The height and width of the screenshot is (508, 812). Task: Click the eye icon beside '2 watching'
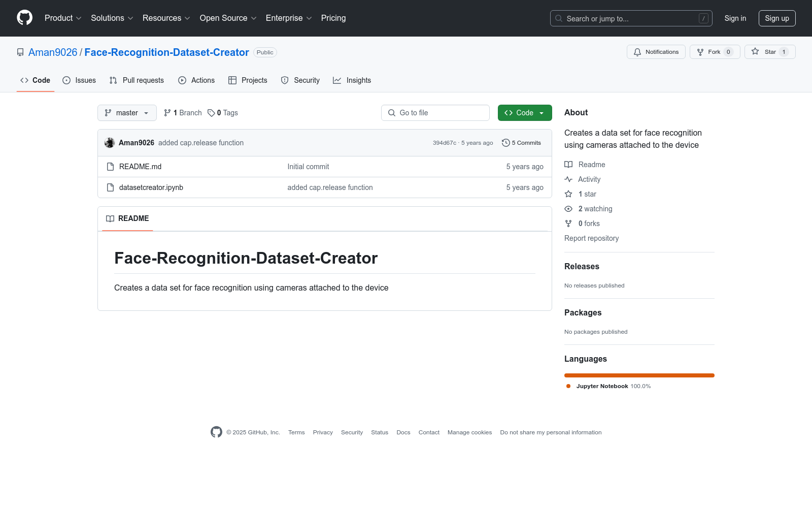coord(568,209)
